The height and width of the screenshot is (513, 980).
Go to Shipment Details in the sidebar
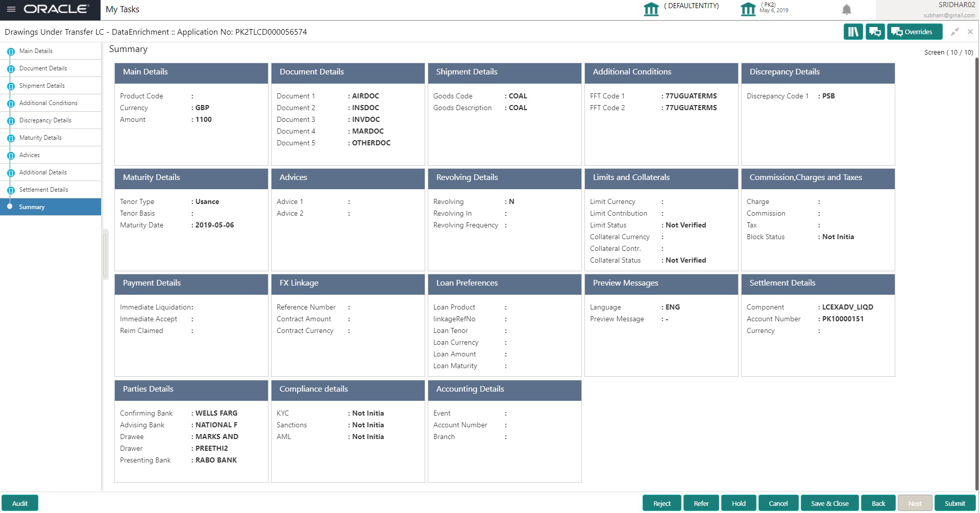42,86
